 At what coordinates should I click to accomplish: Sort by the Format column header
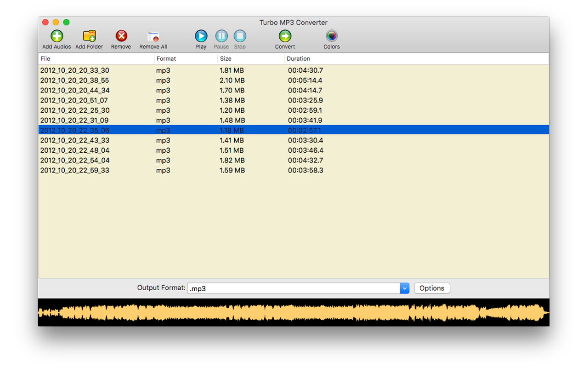186,59
